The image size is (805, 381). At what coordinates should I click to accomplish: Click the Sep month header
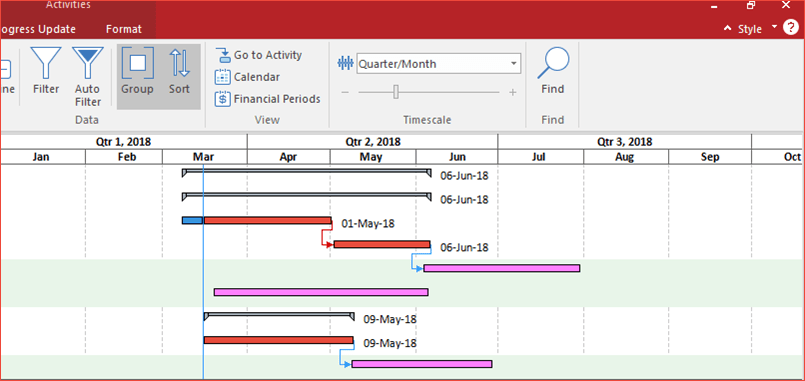(710, 157)
